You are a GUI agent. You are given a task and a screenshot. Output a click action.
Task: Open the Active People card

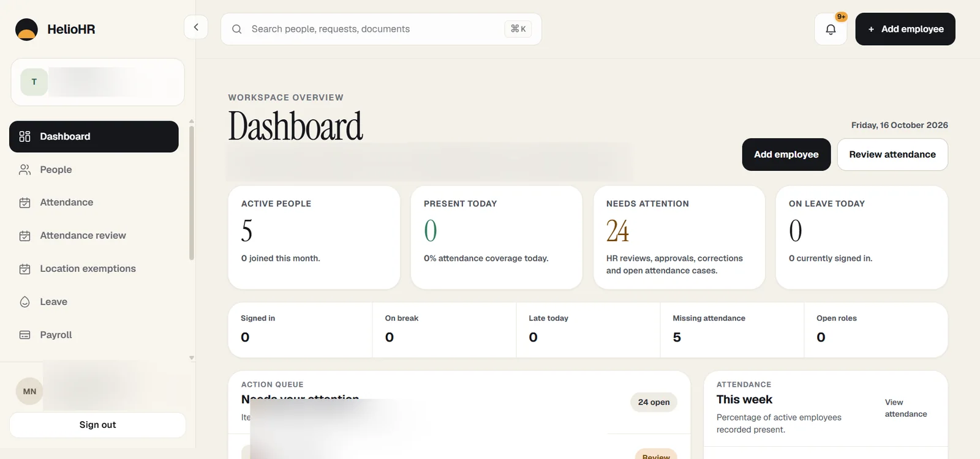click(314, 237)
